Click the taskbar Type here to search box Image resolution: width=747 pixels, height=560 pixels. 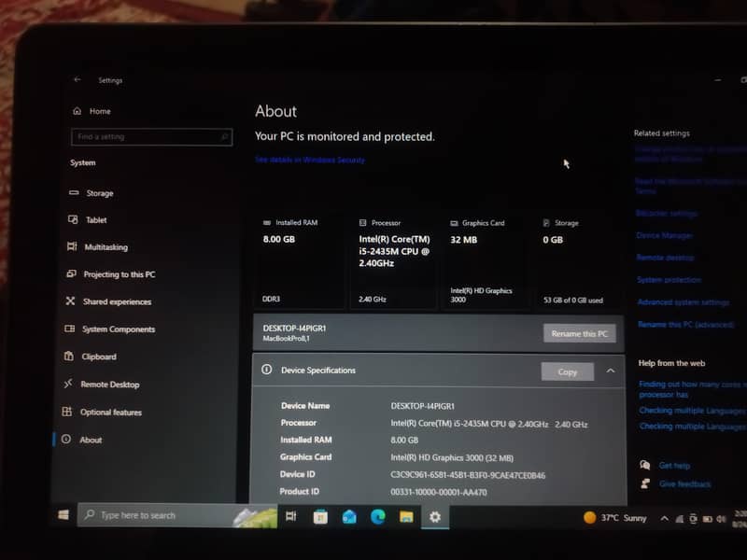coord(177,516)
